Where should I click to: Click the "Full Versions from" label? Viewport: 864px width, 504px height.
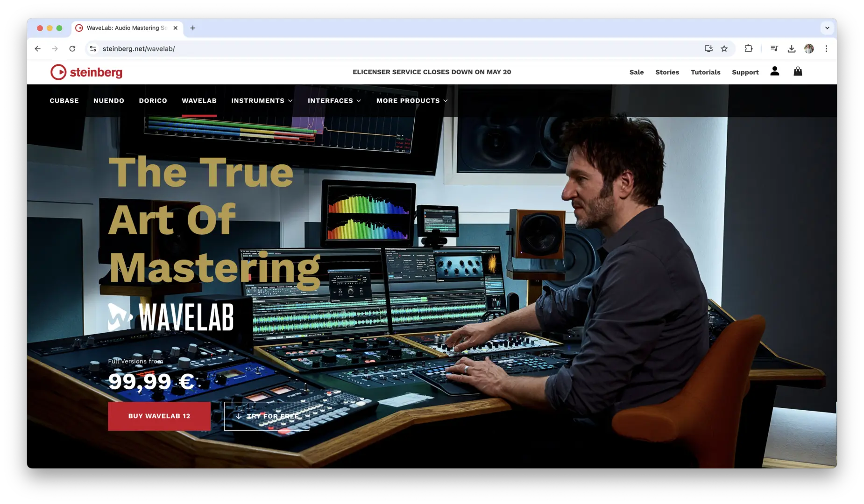pyautogui.click(x=135, y=361)
